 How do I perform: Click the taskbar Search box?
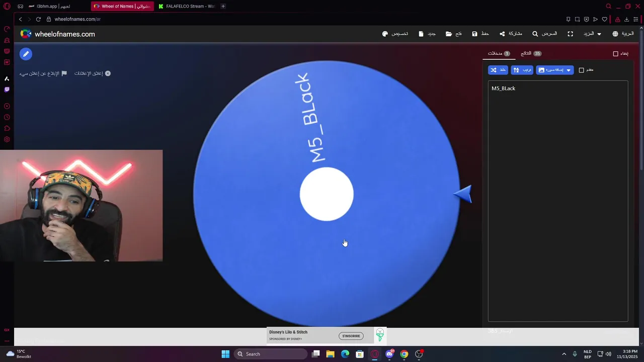coord(271,354)
